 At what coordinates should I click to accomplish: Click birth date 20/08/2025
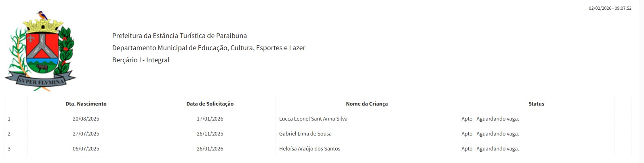(x=86, y=119)
